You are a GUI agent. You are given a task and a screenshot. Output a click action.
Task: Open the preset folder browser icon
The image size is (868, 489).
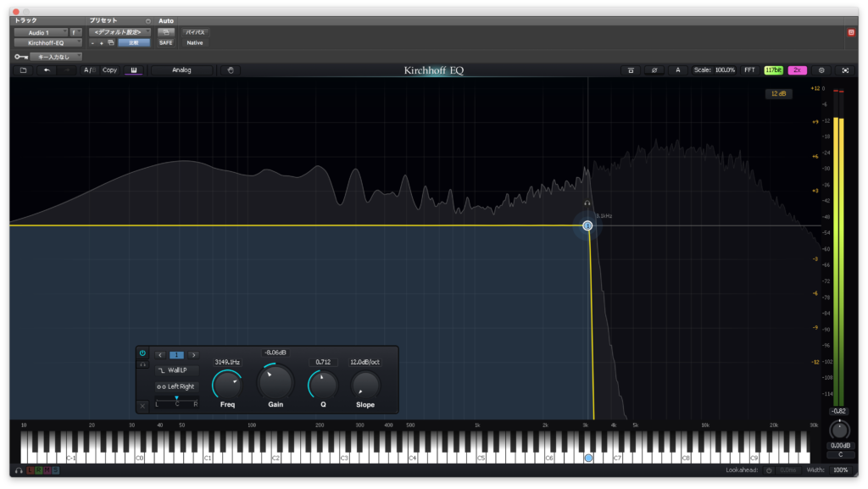pos(23,70)
